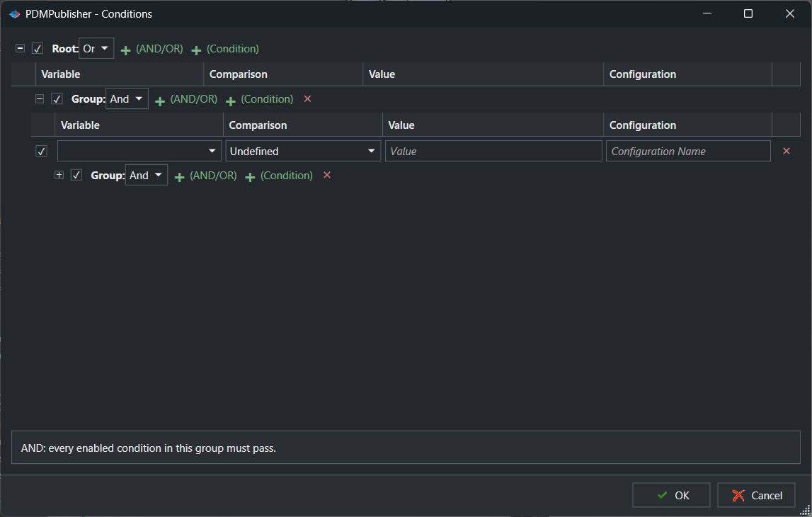Viewport: 812px width, 517px height.
Task: Toggle the nested Group checkbox
Action: click(76, 175)
